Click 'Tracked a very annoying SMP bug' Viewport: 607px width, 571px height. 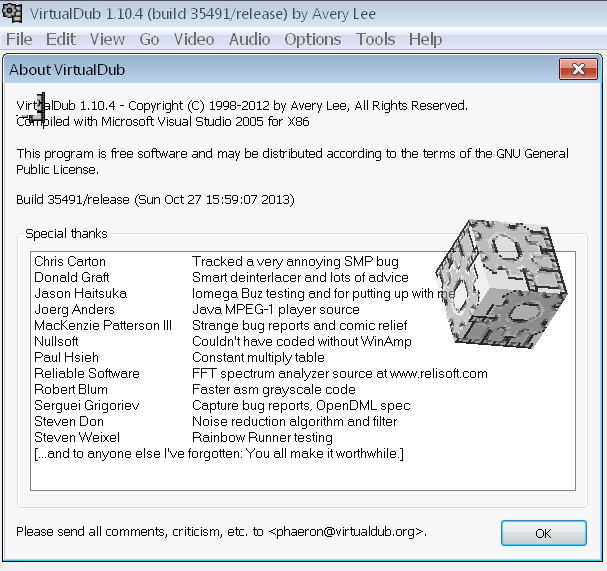click(x=295, y=262)
